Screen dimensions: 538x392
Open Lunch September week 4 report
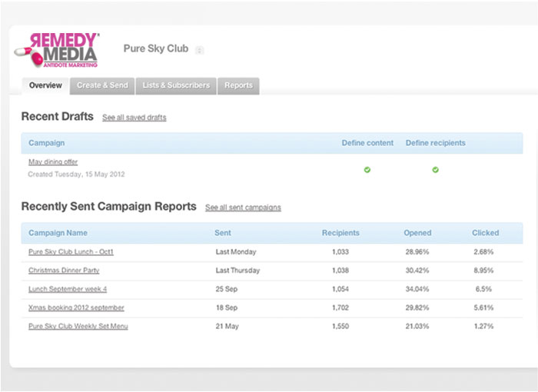tap(68, 289)
